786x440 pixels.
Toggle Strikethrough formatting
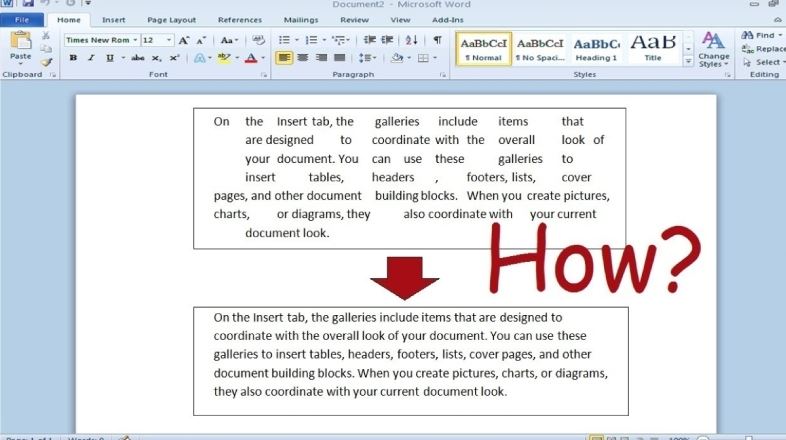coord(138,58)
